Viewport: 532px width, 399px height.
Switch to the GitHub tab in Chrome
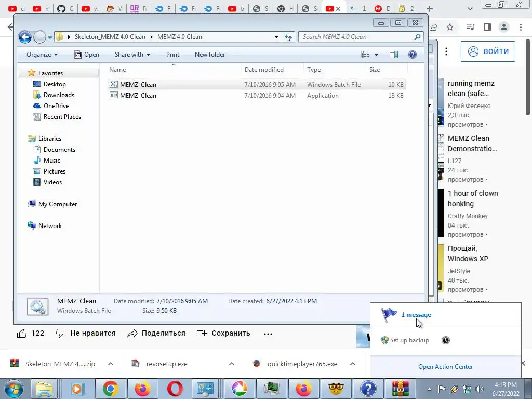tap(65, 9)
